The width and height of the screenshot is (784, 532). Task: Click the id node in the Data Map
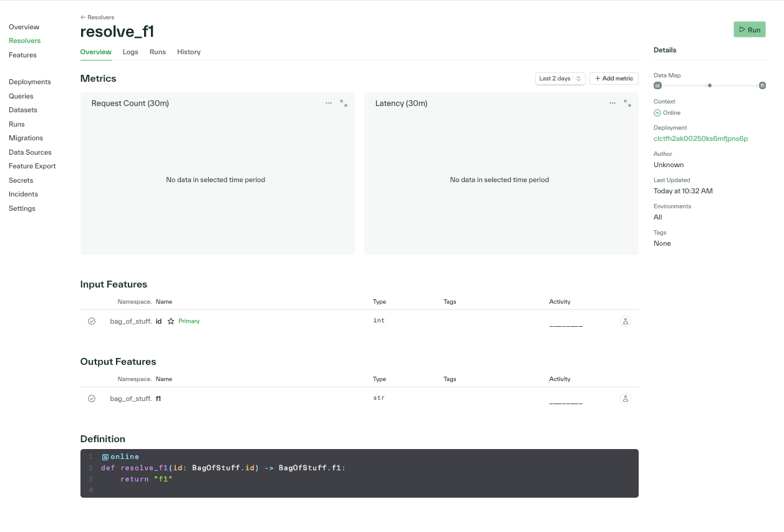657,85
